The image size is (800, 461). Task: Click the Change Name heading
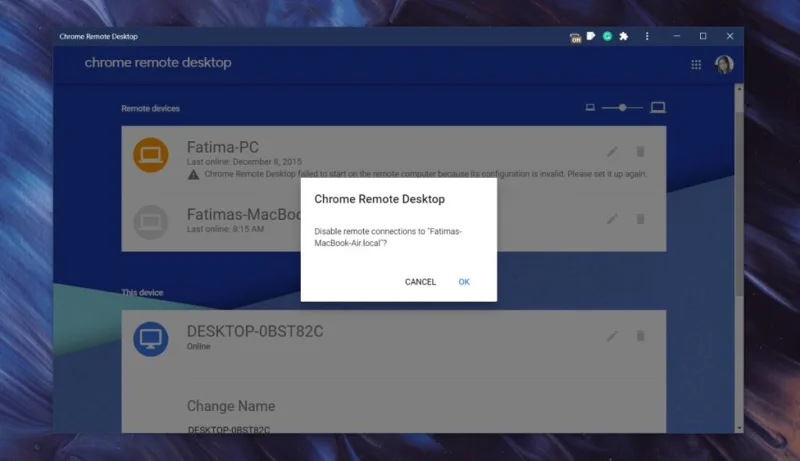(x=231, y=406)
